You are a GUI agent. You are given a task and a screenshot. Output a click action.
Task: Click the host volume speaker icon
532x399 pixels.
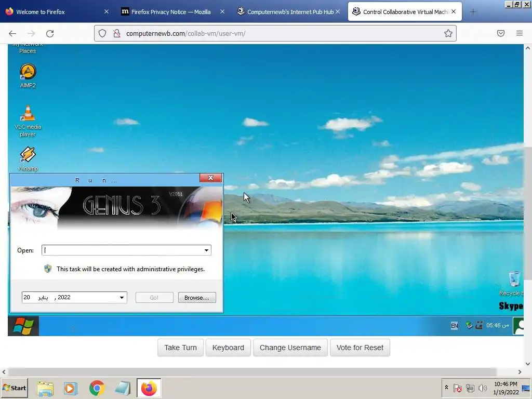pos(482,388)
